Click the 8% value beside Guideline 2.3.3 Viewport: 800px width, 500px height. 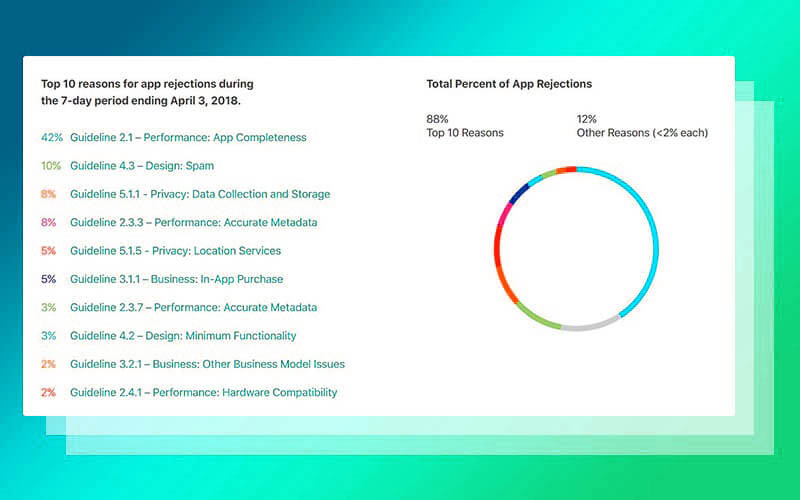pos(48,222)
